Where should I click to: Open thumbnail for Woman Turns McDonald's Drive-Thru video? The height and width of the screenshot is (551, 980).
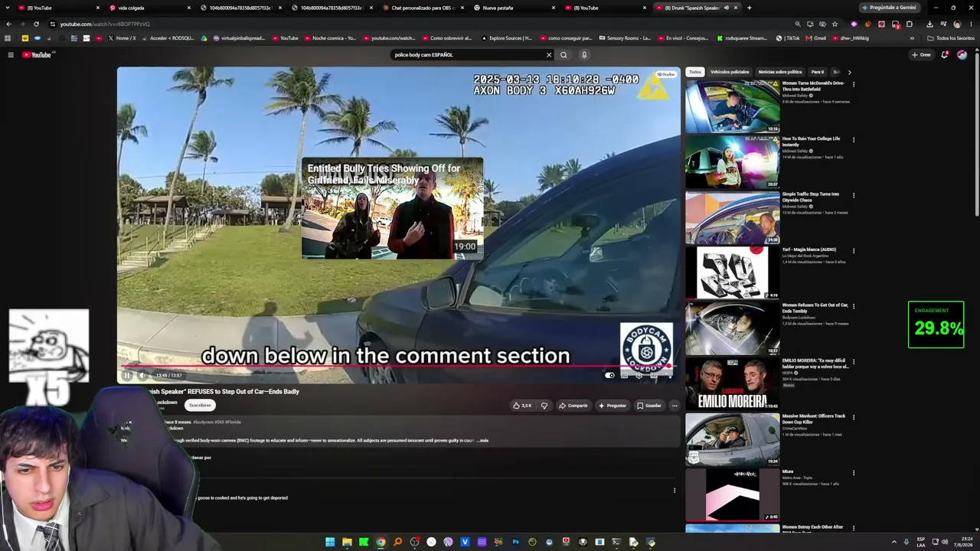[732, 107]
